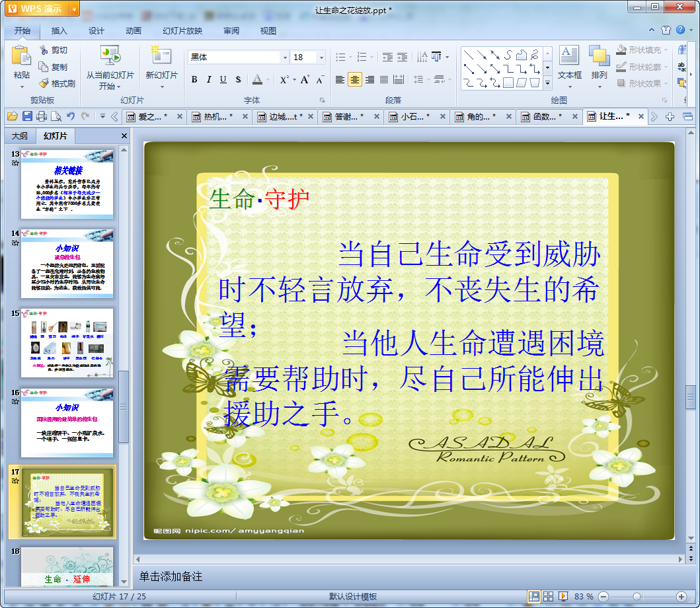Click the Save disk icon in quick toolbar

point(27,116)
